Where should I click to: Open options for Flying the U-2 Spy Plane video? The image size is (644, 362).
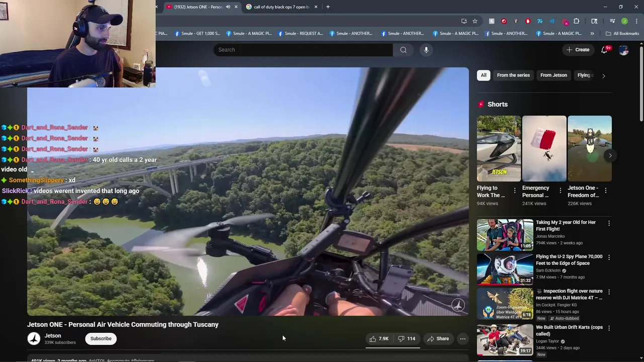[609, 257]
